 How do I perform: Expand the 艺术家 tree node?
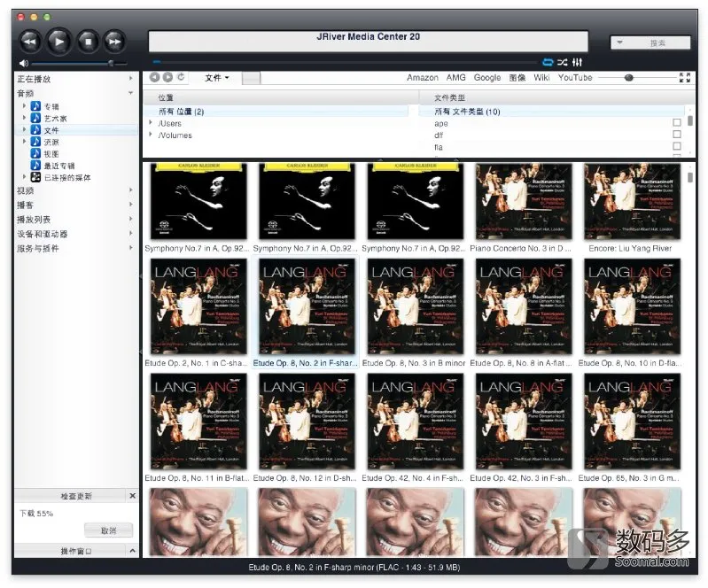24,117
